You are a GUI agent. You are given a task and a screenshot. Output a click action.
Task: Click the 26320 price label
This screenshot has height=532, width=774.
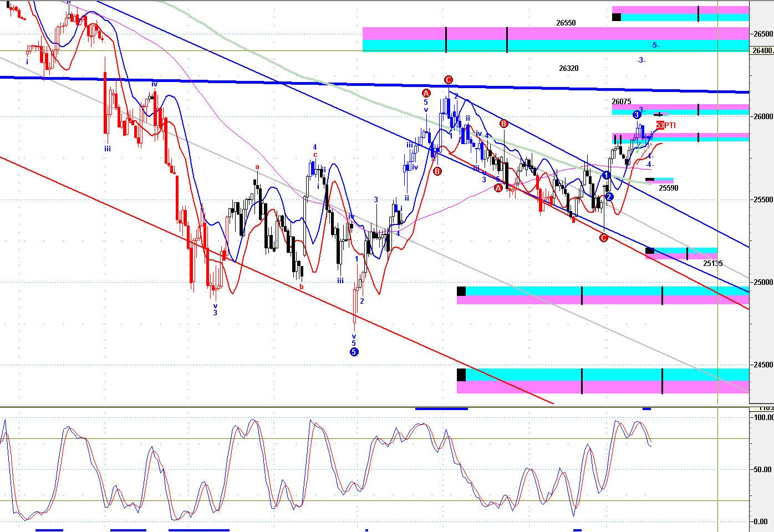pyautogui.click(x=568, y=69)
